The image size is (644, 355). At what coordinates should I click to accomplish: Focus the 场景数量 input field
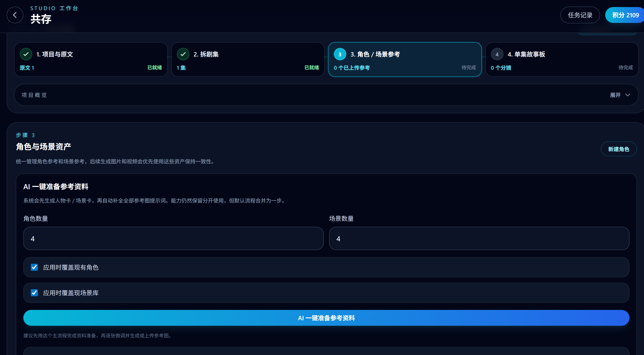click(479, 239)
